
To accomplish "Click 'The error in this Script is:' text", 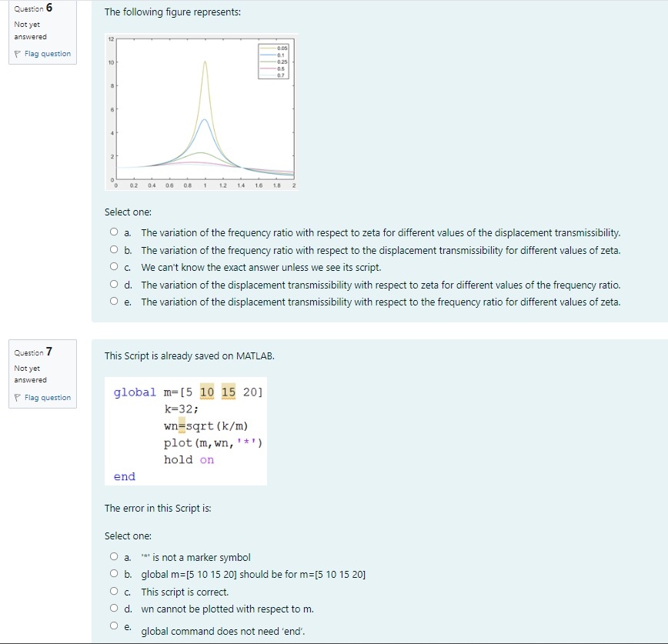I will 158,508.
